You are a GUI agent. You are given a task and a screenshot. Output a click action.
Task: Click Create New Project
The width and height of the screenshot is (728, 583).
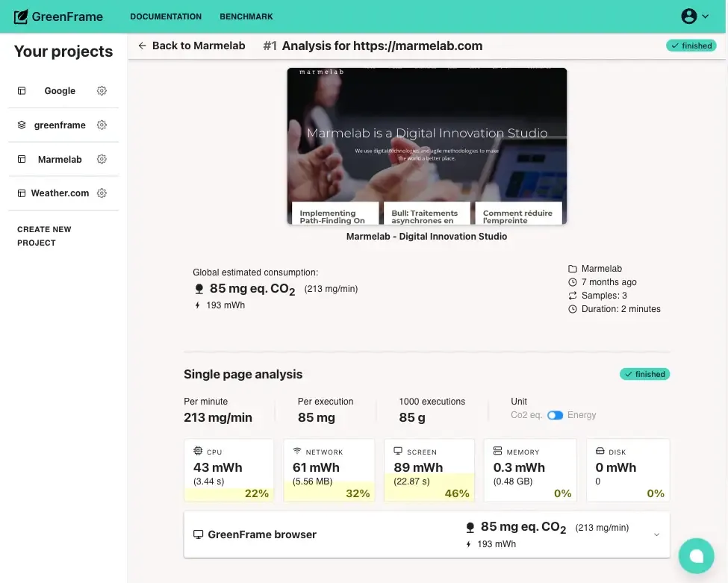click(44, 236)
